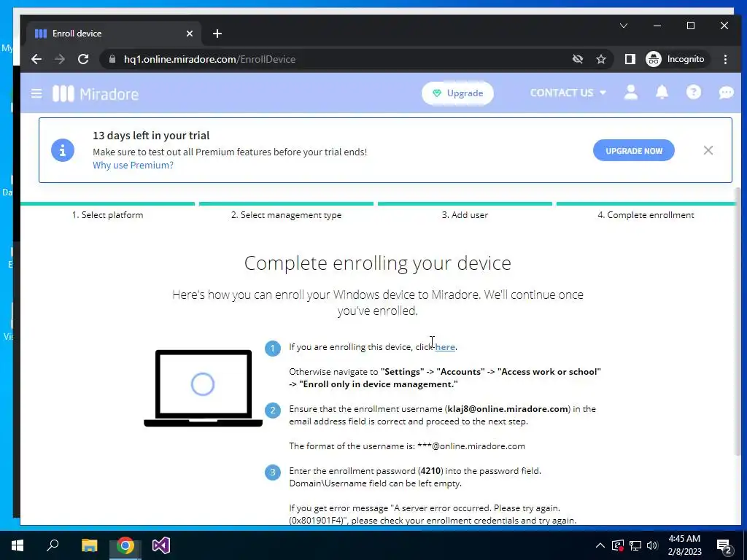This screenshot has width=747, height=560.
Task: Open the notifications bell
Action: coord(662,93)
